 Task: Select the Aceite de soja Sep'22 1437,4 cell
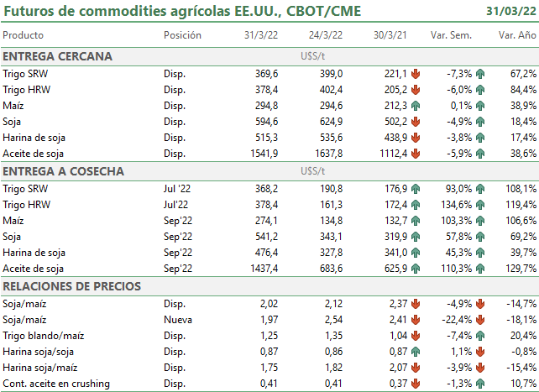point(264,269)
